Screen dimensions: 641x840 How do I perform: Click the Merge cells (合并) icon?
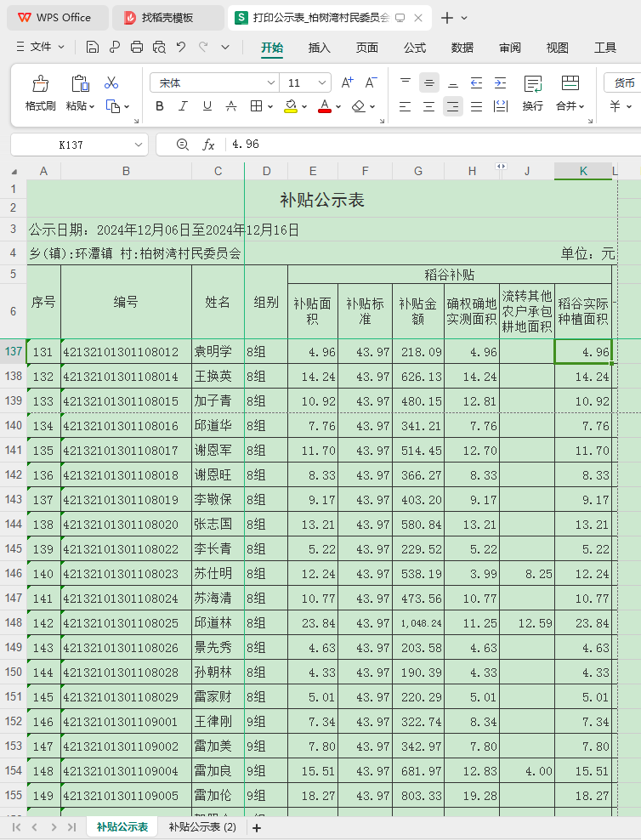coord(570,83)
